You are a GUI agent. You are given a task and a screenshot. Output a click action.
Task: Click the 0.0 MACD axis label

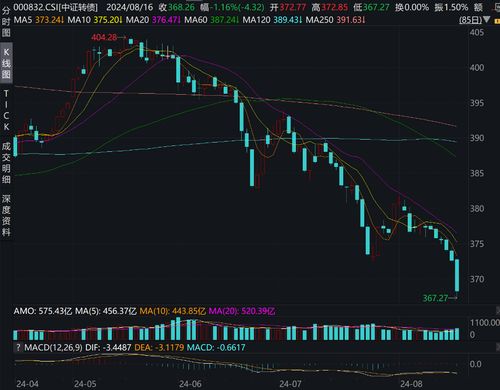476,364
